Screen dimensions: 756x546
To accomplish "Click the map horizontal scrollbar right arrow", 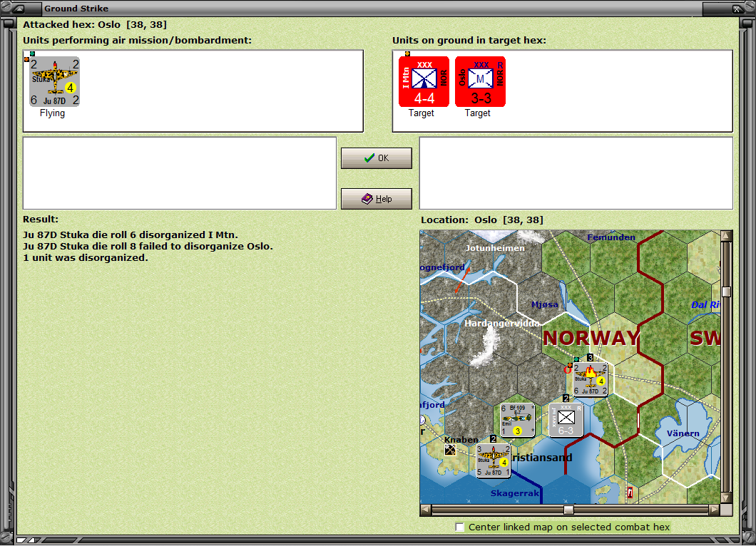I will pos(714,510).
